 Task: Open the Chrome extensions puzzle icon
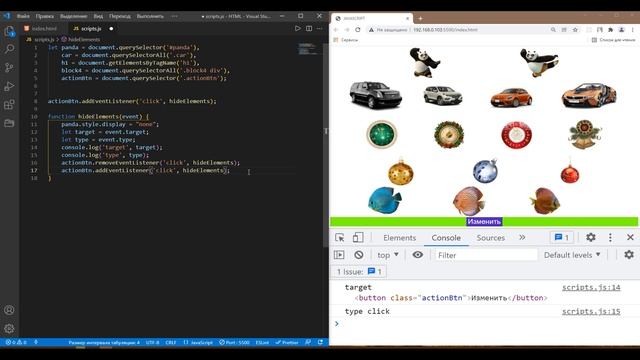611,30
